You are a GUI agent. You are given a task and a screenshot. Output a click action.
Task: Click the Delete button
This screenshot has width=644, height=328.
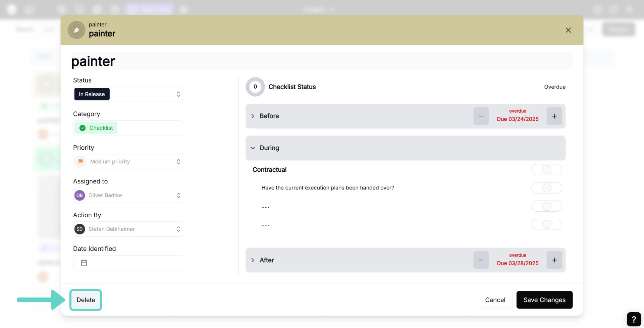pos(86,300)
